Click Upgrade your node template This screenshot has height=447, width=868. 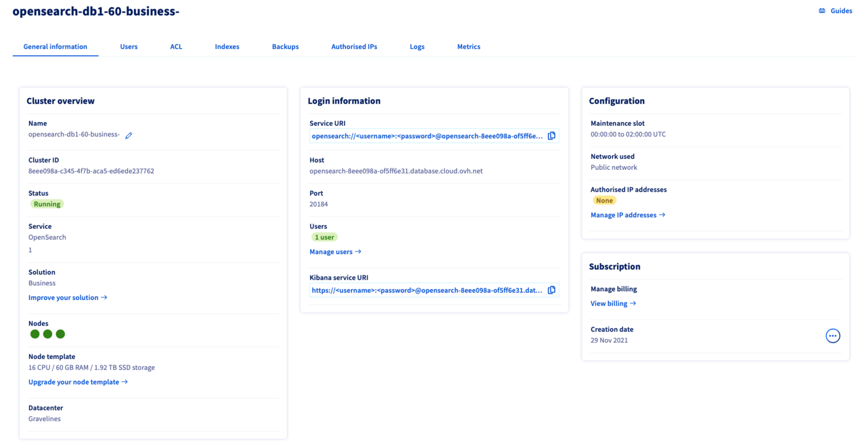click(x=77, y=381)
